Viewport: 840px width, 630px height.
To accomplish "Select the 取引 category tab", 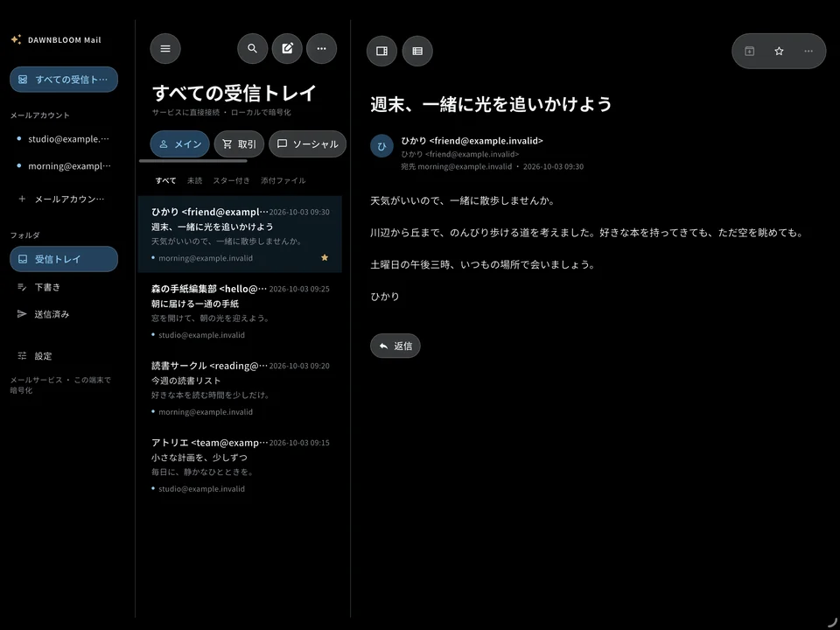I will tap(240, 144).
